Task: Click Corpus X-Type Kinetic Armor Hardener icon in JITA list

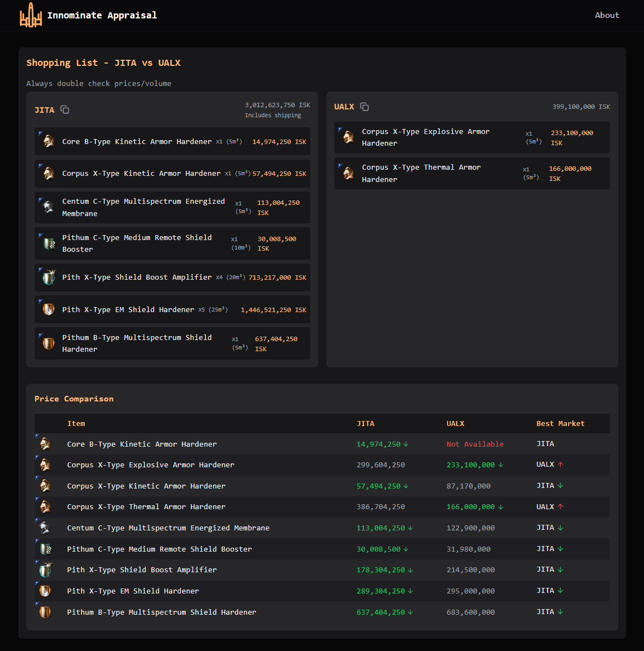Action: [49, 173]
